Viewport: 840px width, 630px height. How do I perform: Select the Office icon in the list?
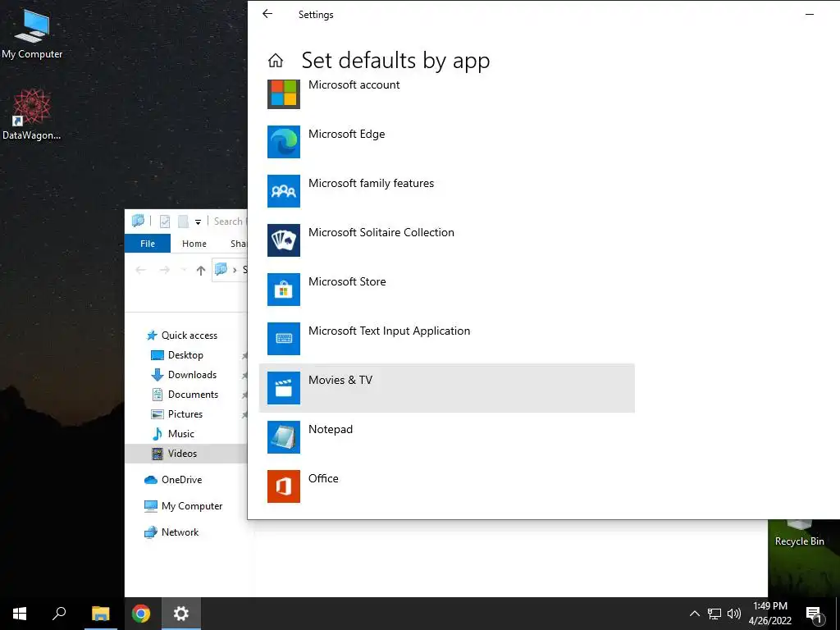point(283,487)
